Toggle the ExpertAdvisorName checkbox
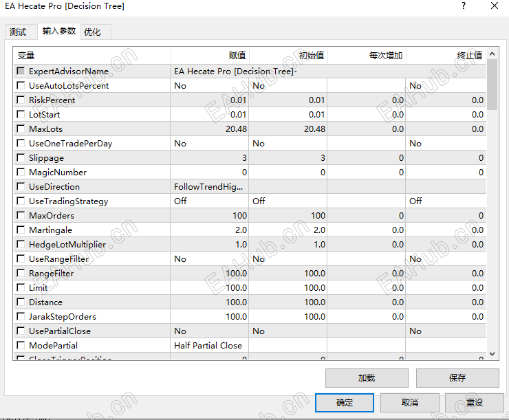The height and width of the screenshot is (420, 509). (21, 71)
